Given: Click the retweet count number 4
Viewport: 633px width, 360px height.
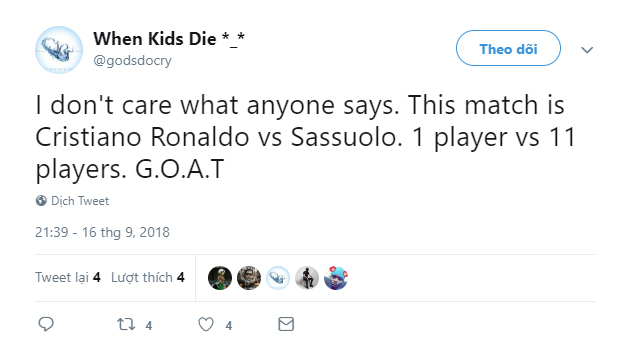Looking at the screenshot, I should click(x=149, y=325).
